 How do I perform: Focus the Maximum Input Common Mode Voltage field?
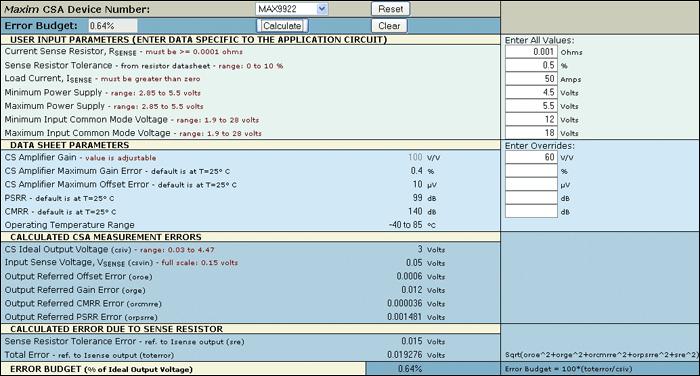pyautogui.click(x=531, y=133)
